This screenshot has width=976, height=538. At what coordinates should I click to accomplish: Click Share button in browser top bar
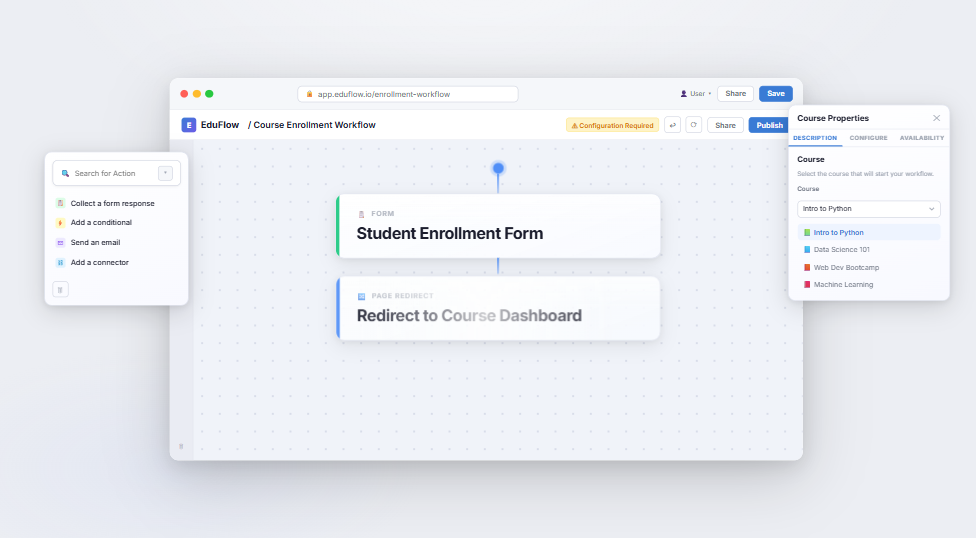point(735,93)
